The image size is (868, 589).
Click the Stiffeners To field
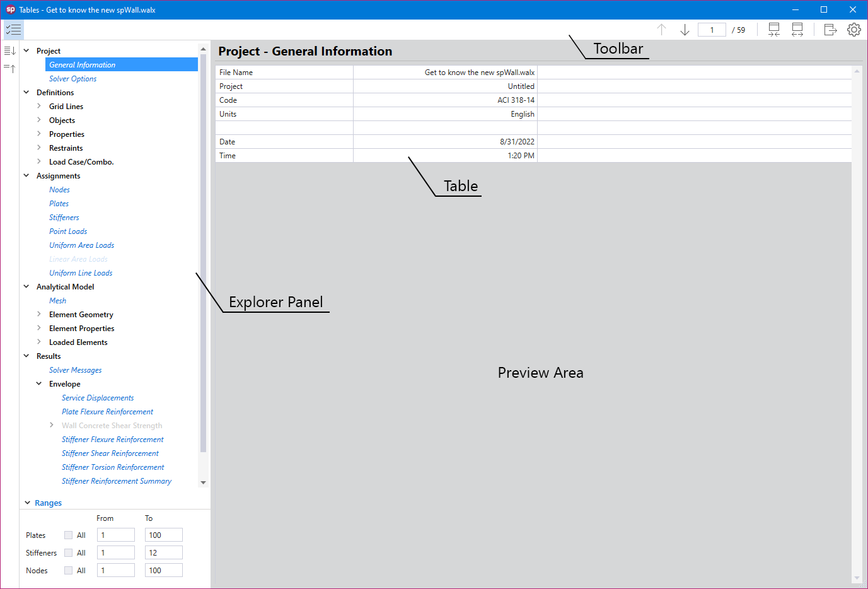[164, 552]
